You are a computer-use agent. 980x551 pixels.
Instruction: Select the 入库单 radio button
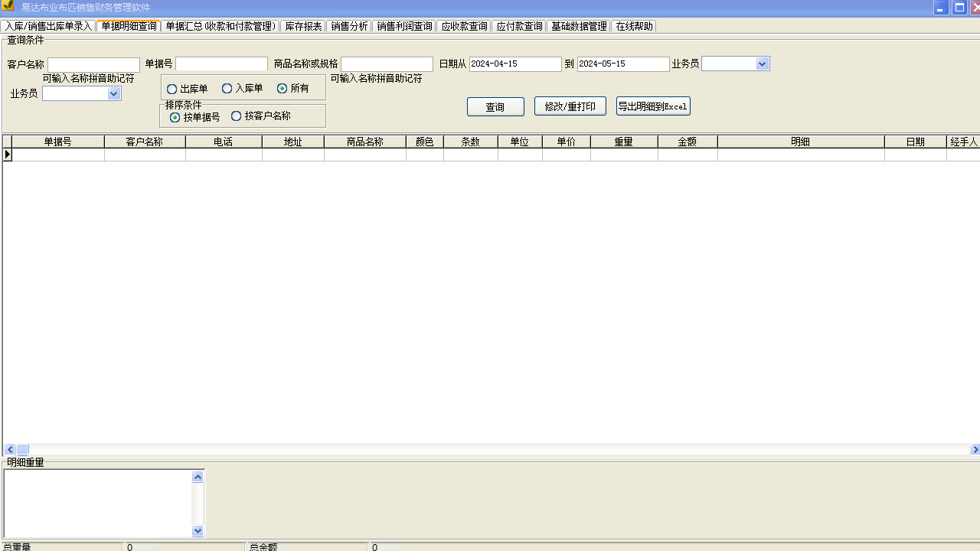tap(226, 88)
